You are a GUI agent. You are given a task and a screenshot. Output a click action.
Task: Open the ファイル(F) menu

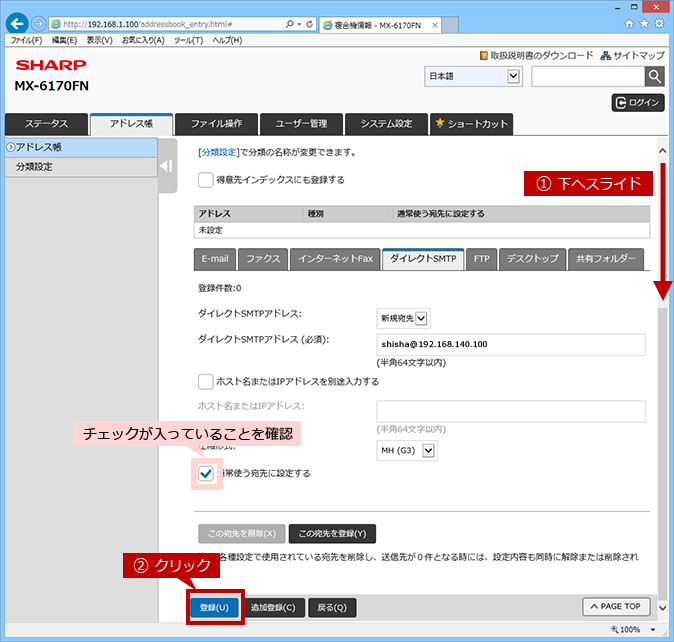(26, 40)
